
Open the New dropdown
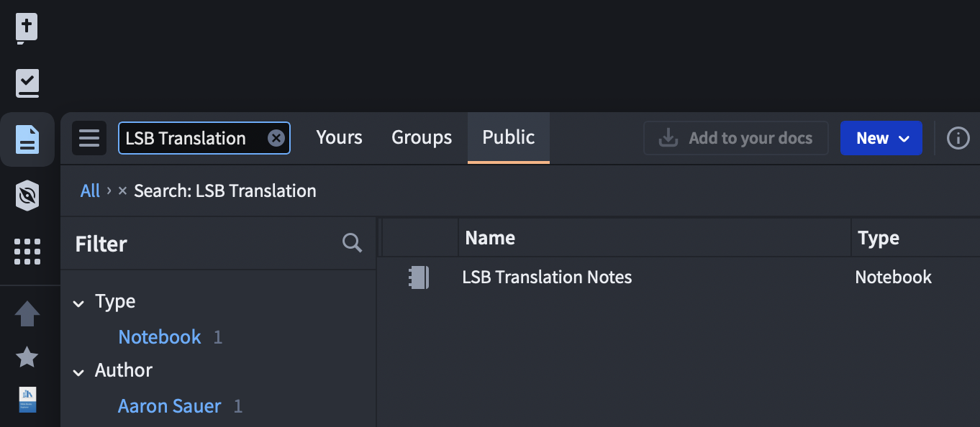881,138
